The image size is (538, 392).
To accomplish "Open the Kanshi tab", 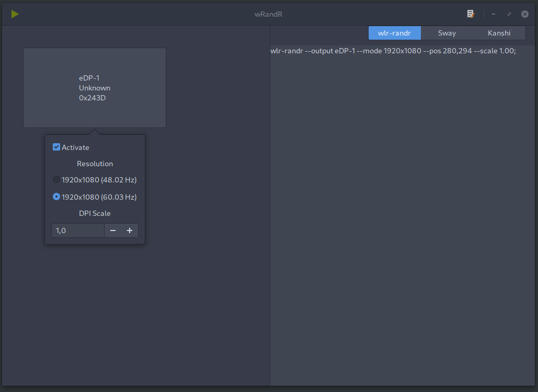I will point(499,33).
